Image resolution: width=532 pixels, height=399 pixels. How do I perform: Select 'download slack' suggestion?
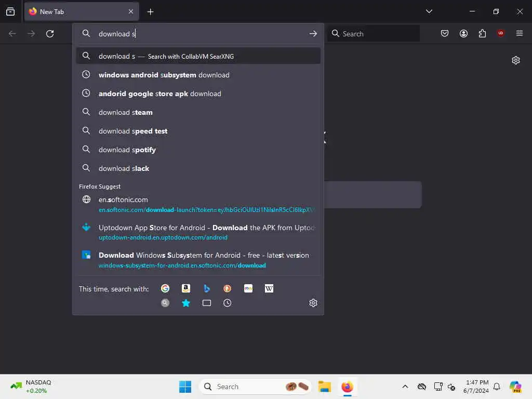click(x=198, y=168)
